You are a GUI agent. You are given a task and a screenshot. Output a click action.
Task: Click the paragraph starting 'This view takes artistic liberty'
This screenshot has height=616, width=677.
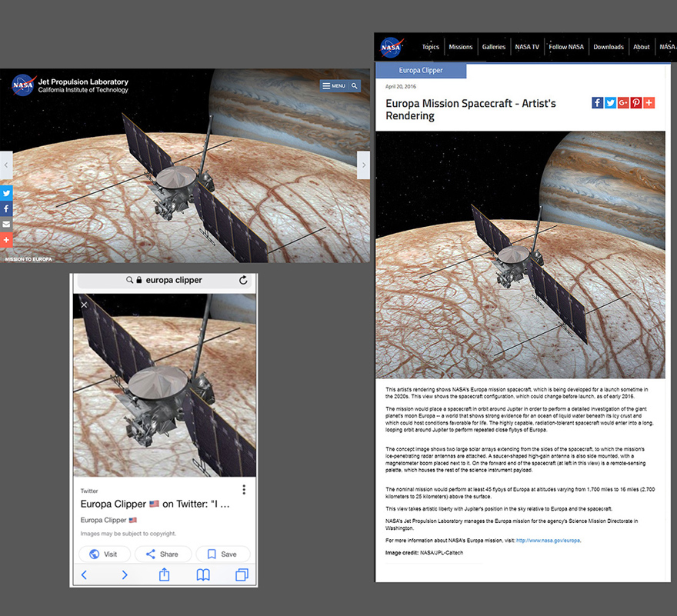[x=499, y=508]
